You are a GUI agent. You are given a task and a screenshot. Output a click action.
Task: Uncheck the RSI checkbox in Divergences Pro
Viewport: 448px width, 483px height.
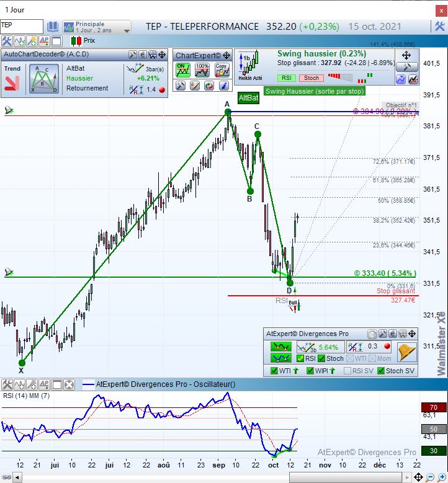coord(300,358)
